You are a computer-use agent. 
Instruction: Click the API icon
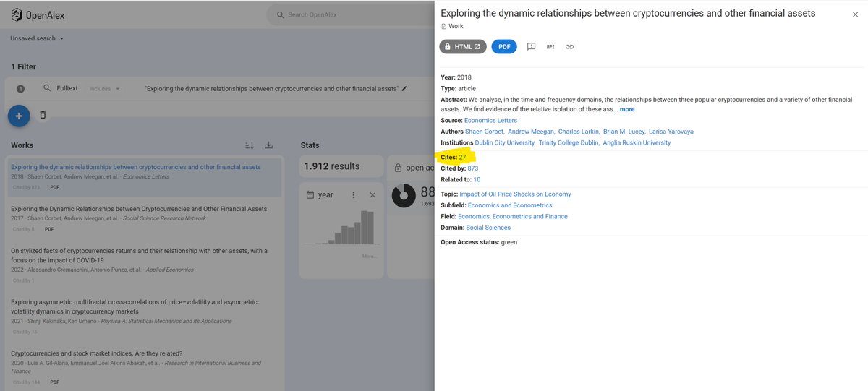(550, 46)
